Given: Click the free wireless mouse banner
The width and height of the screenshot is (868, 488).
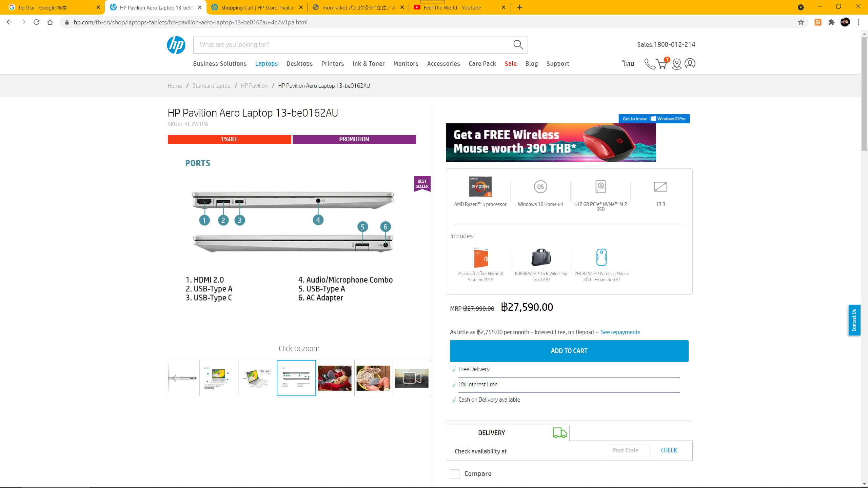Looking at the screenshot, I should click(551, 142).
